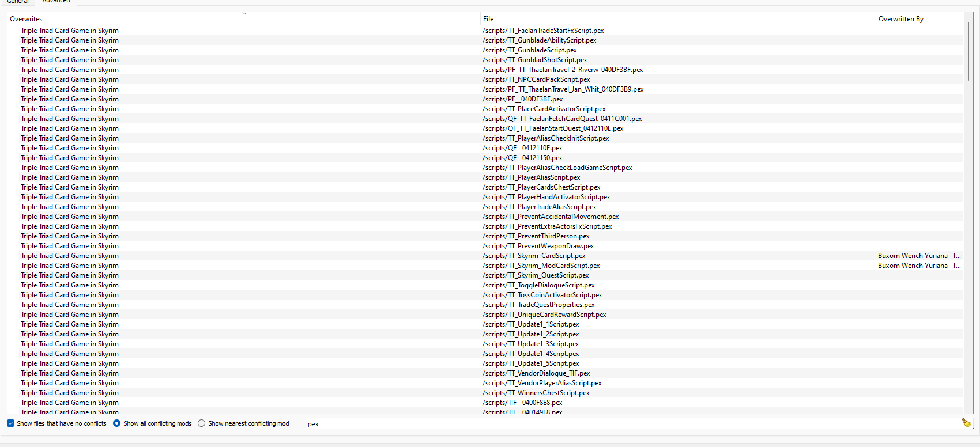Viewport: 980px width, 447px height.
Task: Pick the TT_Skyrim_QuestScript.pex file row
Action: [536, 275]
